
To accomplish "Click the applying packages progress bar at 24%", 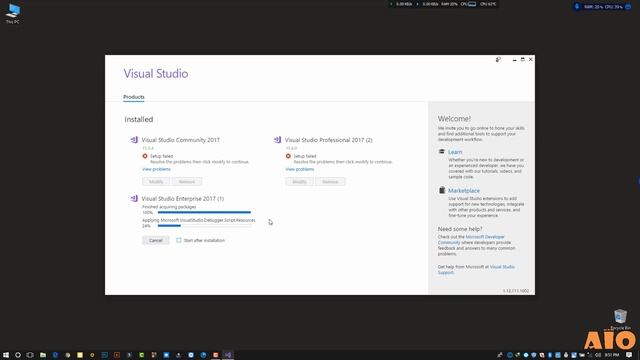I will pos(204,226).
